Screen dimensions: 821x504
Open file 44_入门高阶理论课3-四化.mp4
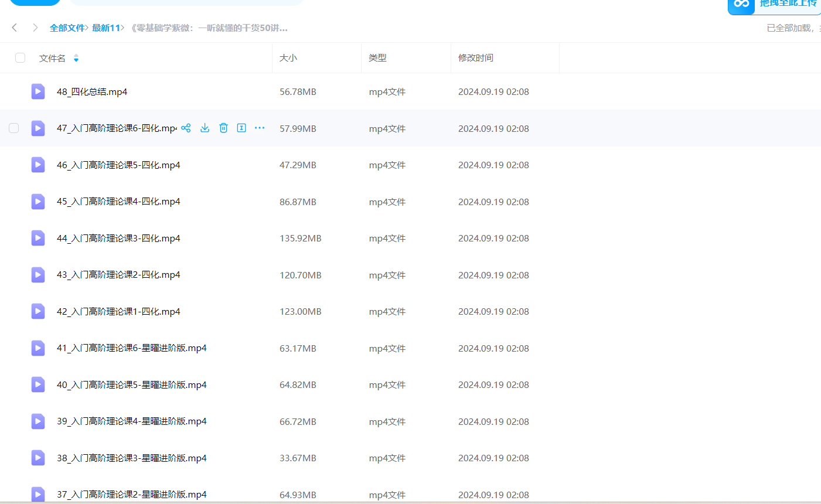[118, 238]
